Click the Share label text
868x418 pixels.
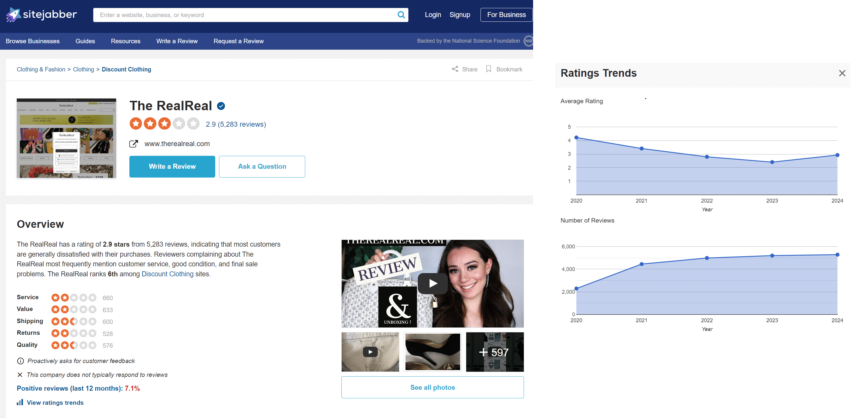pyautogui.click(x=470, y=69)
